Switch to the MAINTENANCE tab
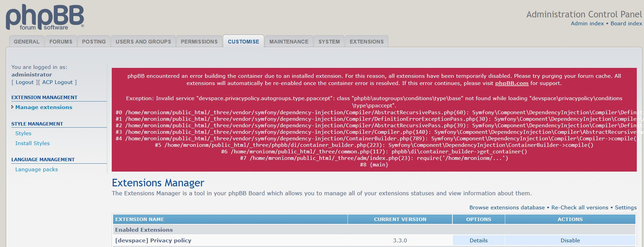This screenshot has height=247, width=644. pyautogui.click(x=289, y=41)
